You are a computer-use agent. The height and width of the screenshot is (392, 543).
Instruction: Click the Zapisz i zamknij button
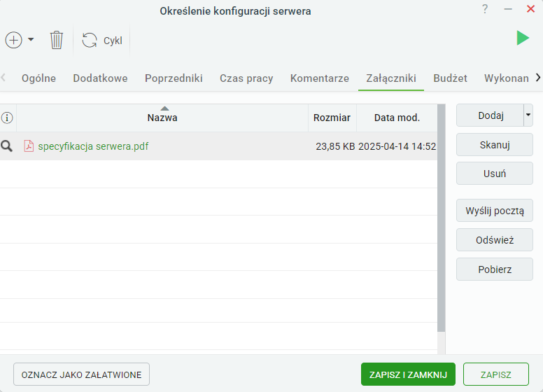coord(408,374)
